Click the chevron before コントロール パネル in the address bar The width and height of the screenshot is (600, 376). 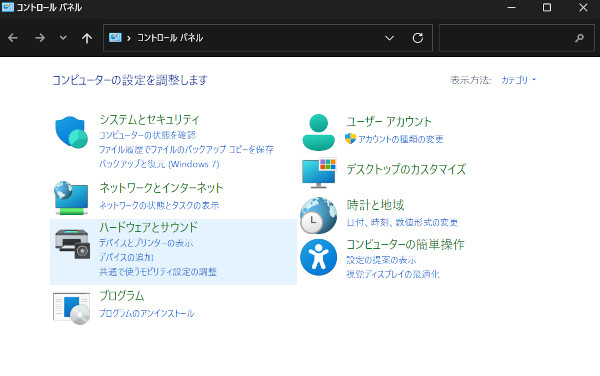(x=129, y=38)
